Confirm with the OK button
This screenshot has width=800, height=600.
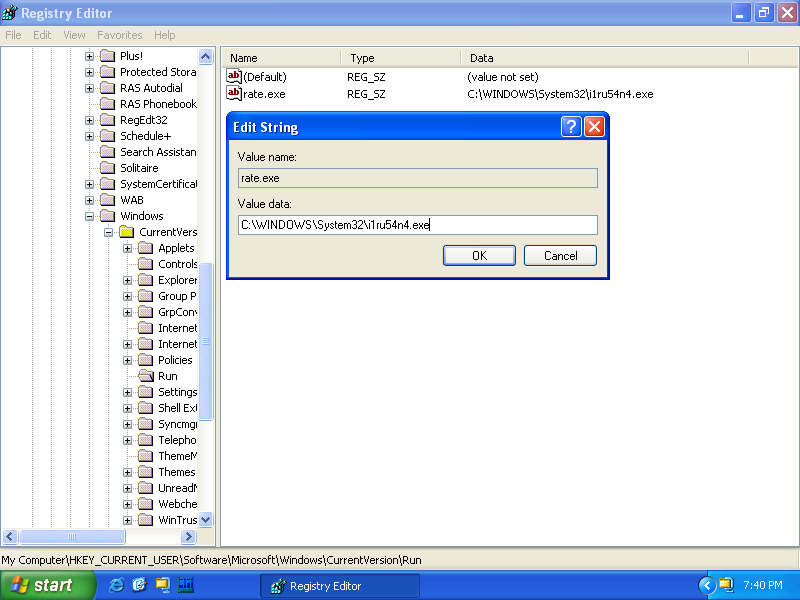pos(479,256)
